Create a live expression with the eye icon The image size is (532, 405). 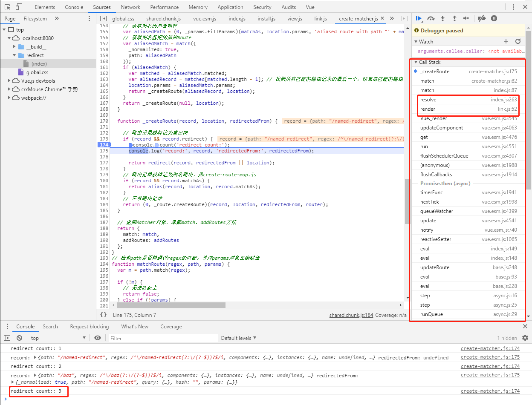(97, 338)
